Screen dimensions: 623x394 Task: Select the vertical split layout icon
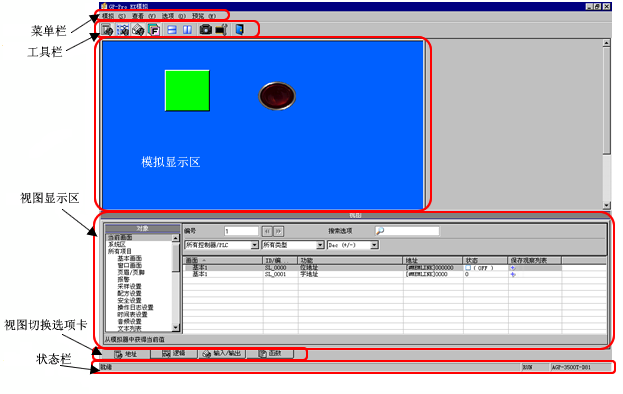tap(187, 30)
